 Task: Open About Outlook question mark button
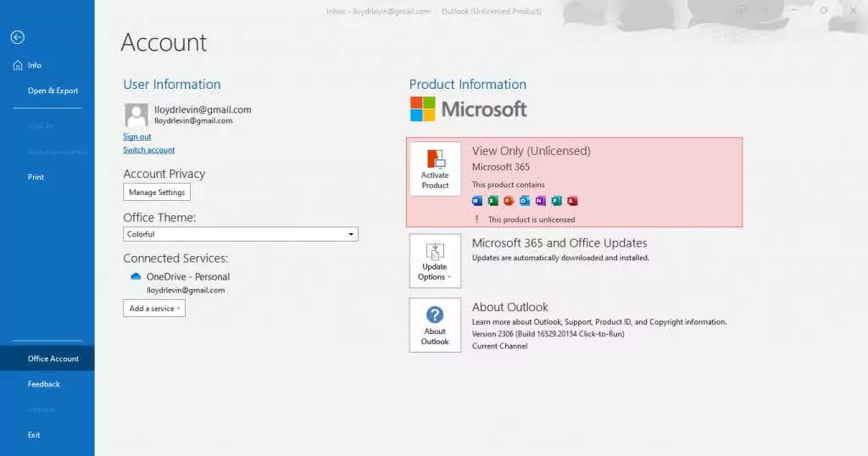pyautogui.click(x=435, y=325)
